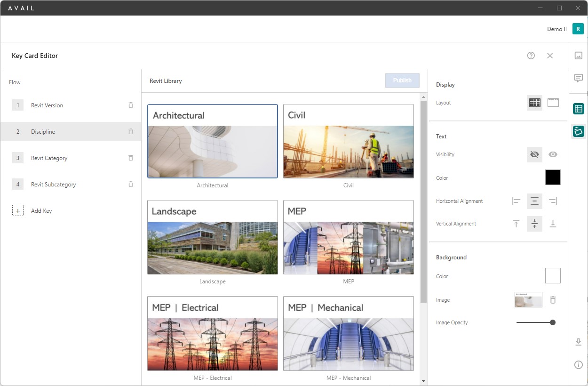The image size is (588, 386).
Task: Click the background image thumbnail preview
Action: click(528, 300)
